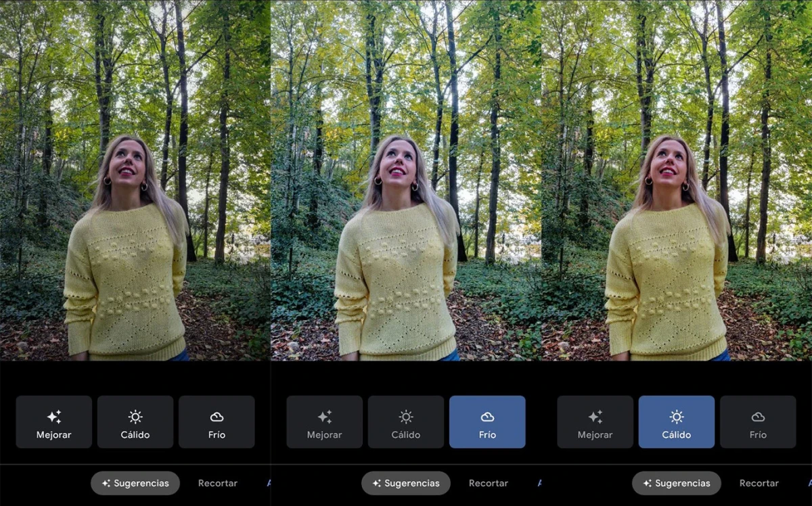Apply Cálido filter in the left screen
812x506 pixels.
[135, 422]
